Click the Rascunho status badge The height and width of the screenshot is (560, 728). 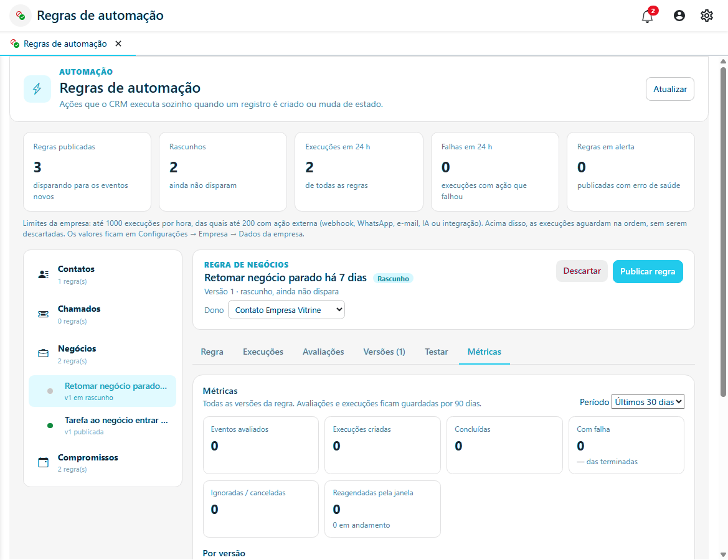[393, 278]
